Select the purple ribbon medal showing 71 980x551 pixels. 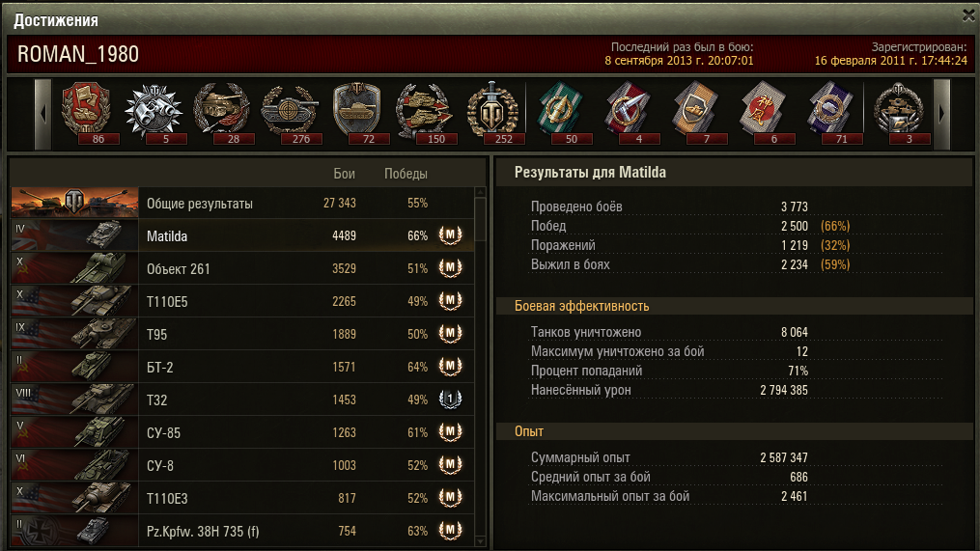point(830,113)
